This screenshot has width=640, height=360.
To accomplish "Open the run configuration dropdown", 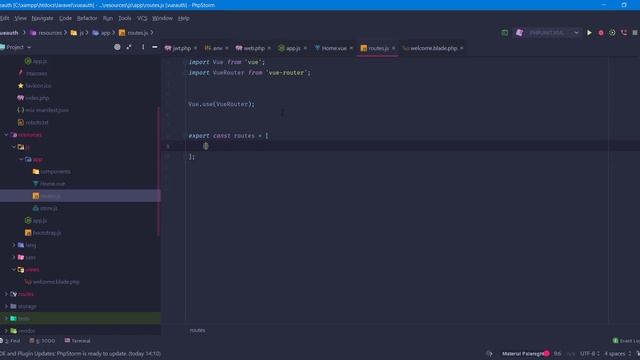I will tap(547, 33).
